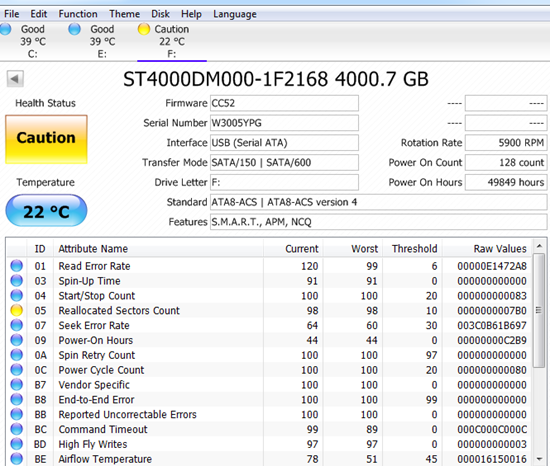Click raw value 00000000C2B9

pos(492,340)
